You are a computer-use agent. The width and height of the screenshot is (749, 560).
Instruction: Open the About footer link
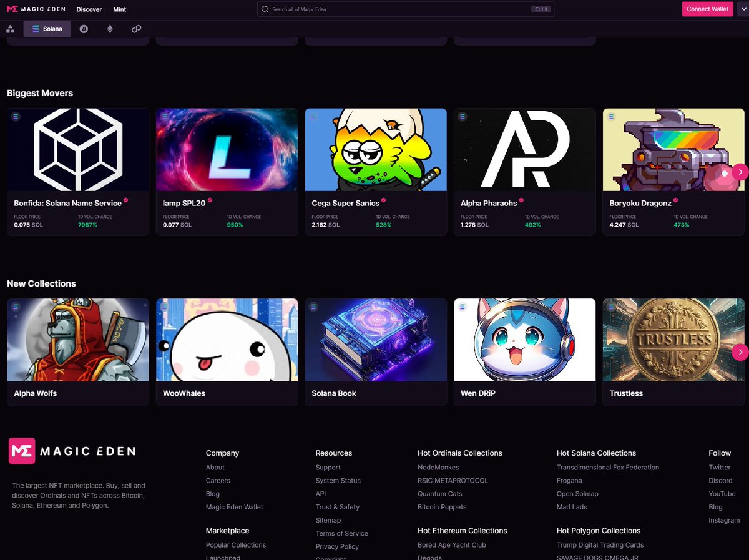[215, 468]
